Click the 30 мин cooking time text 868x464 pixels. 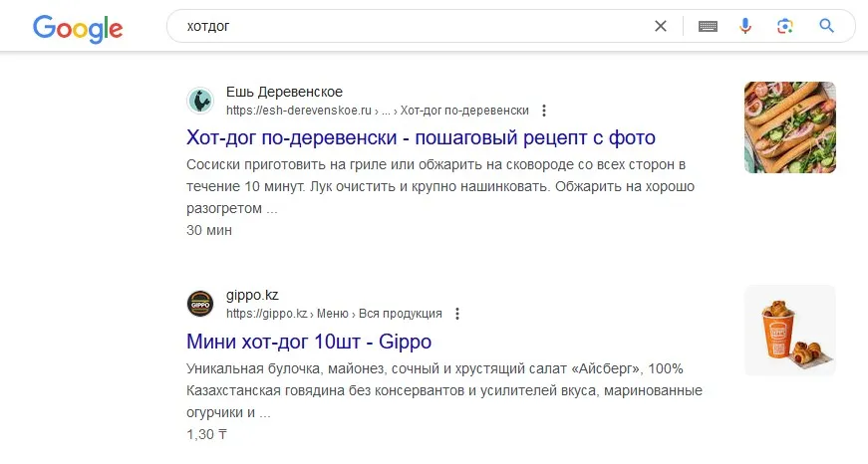(208, 230)
